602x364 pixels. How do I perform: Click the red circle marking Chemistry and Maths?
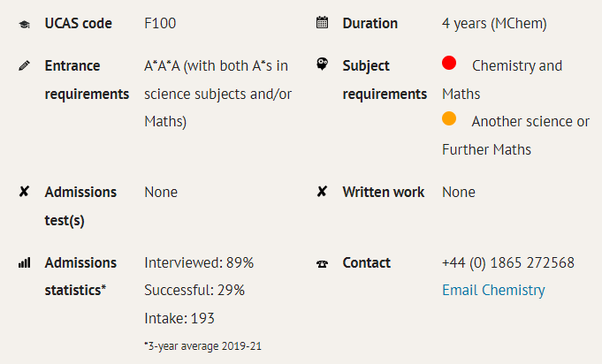point(449,63)
